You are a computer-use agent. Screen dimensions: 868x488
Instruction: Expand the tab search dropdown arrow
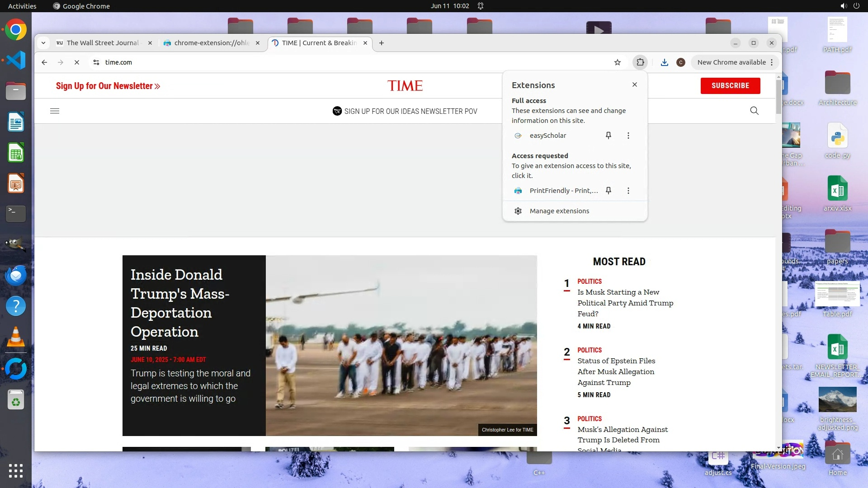coord(43,43)
